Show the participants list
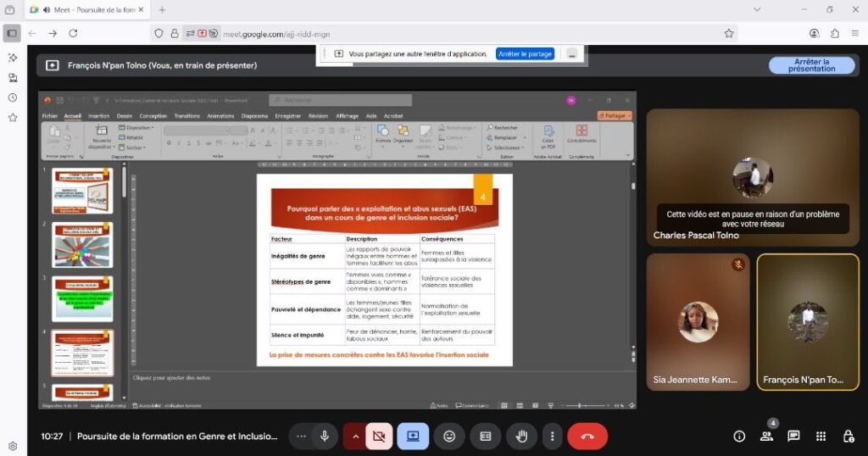The height and width of the screenshot is (456, 868). click(766, 436)
